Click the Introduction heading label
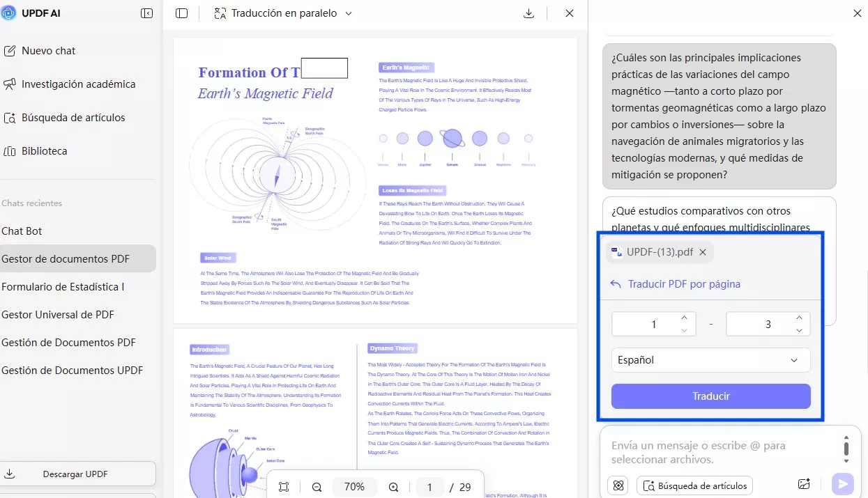This screenshot has width=868, height=498. point(209,350)
